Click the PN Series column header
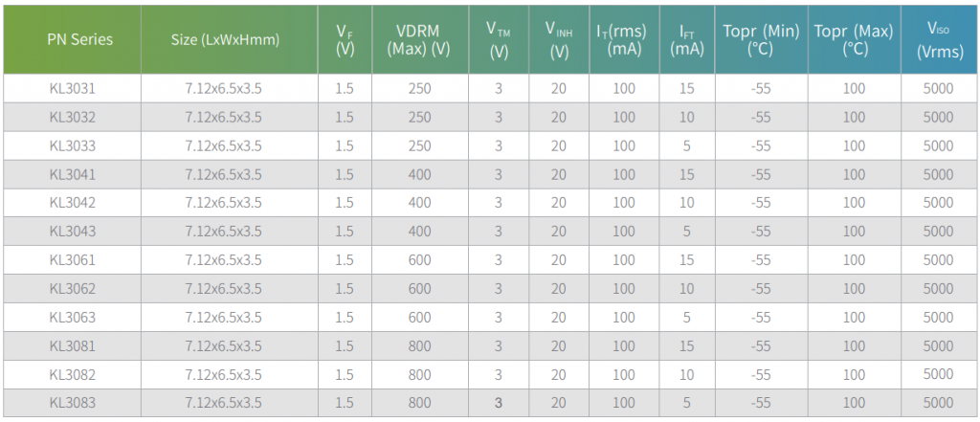 (72, 39)
